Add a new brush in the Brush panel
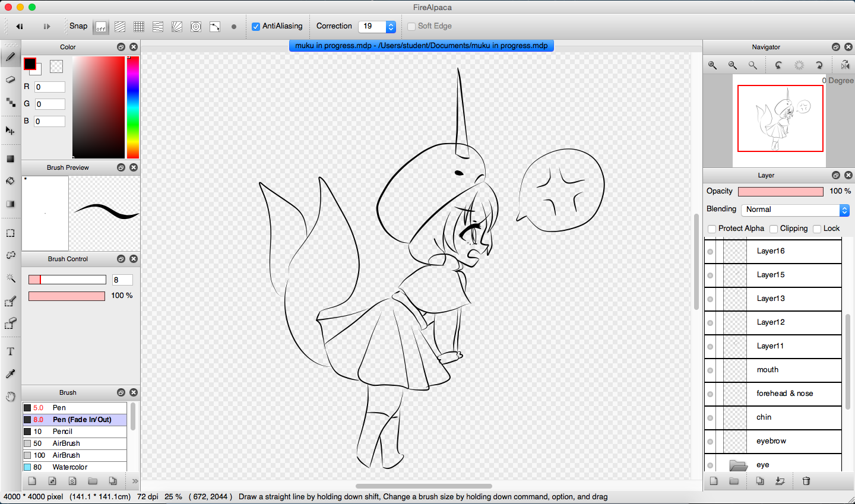 [32, 481]
